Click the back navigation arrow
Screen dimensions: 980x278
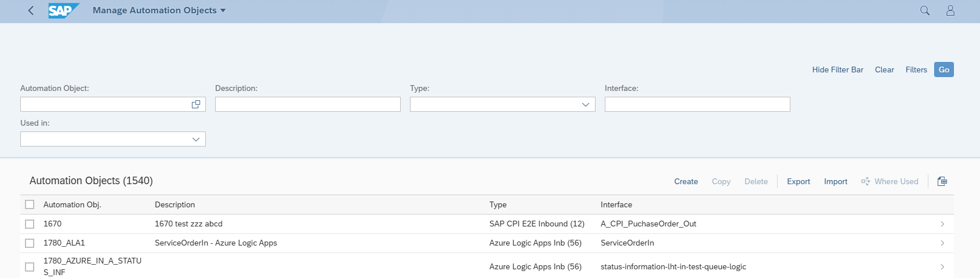(31, 10)
